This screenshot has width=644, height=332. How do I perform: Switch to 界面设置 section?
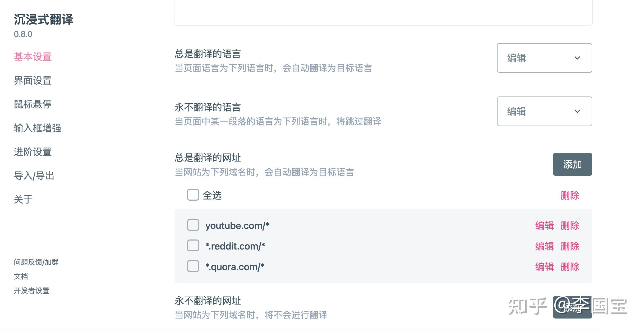(33, 81)
